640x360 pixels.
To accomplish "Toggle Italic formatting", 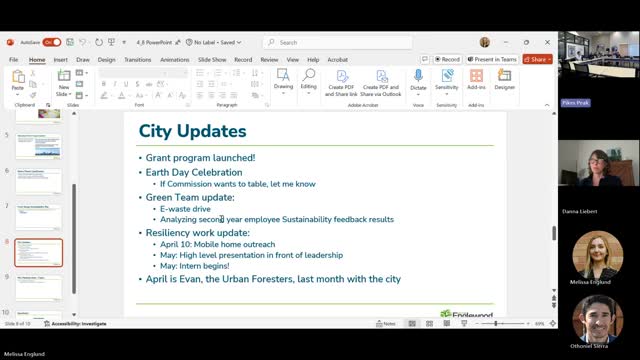I will pos(115,84).
